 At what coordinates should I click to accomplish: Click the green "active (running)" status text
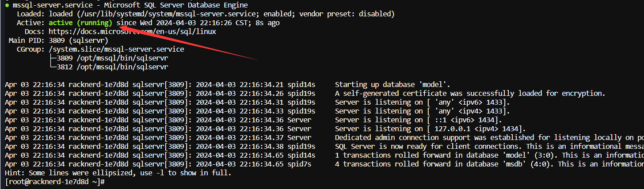[x=80, y=23]
